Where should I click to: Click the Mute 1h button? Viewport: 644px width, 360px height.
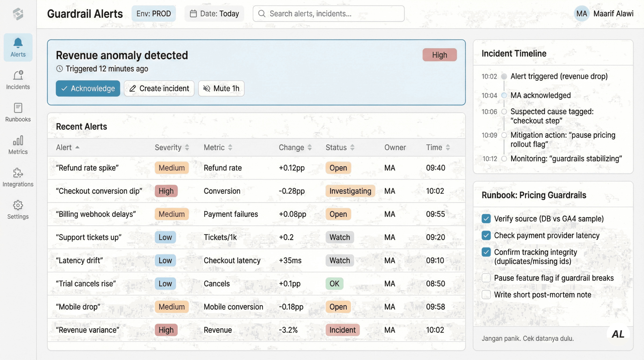(221, 88)
